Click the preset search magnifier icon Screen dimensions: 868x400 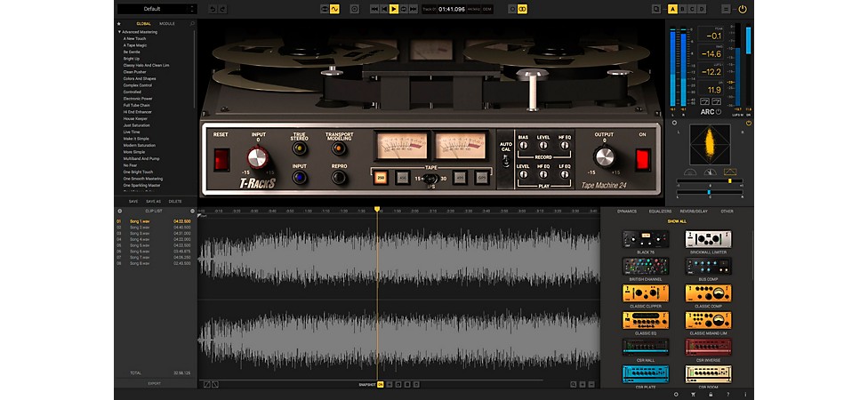pos(192,24)
